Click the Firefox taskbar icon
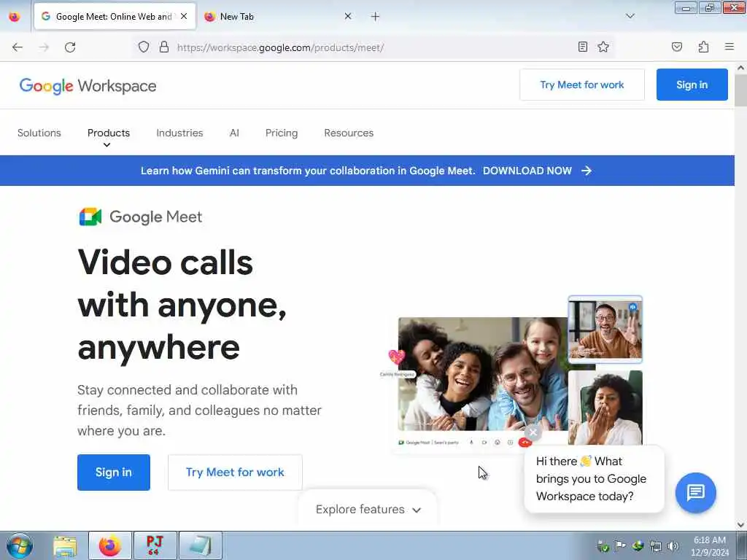 coord(110,545)
